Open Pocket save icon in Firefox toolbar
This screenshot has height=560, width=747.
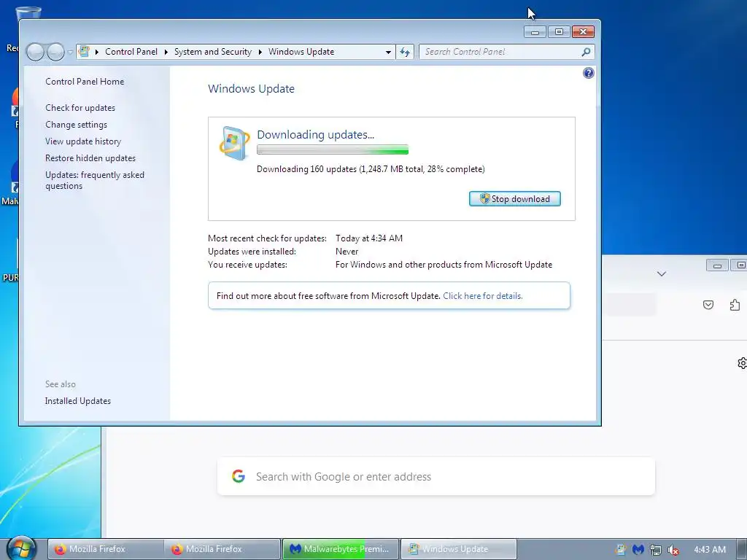pyautogui.click(x=708, y=305)
